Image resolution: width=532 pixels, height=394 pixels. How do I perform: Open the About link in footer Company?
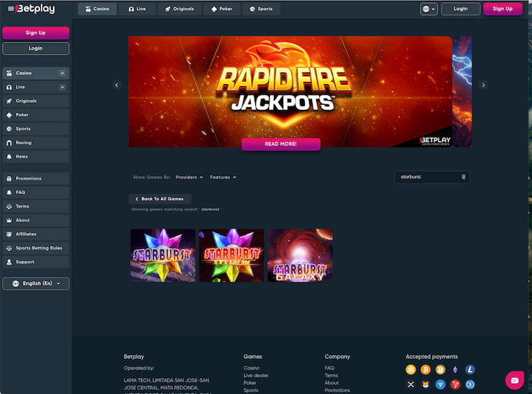click(331, 382)
